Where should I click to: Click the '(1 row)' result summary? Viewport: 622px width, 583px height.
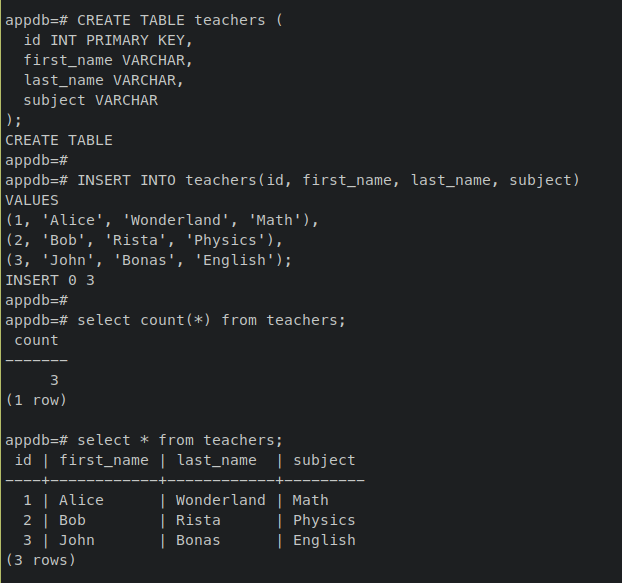36,400
